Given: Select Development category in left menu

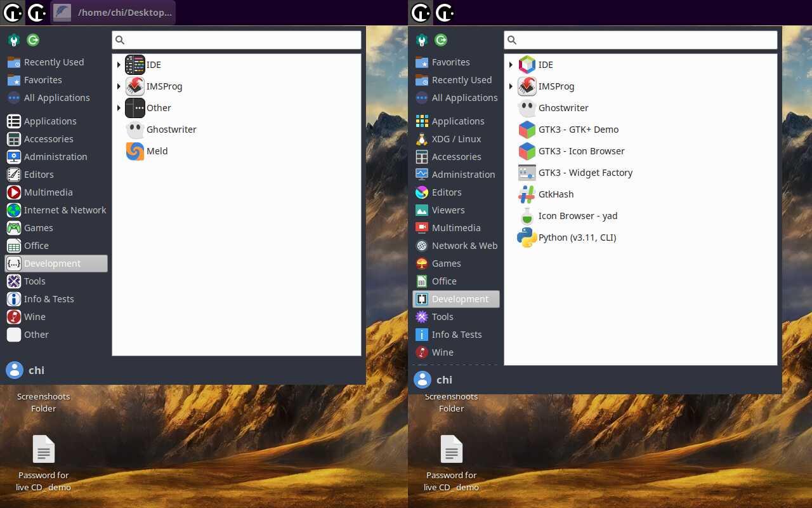Looking at the screenshot, I should click(x=56, y=264).
